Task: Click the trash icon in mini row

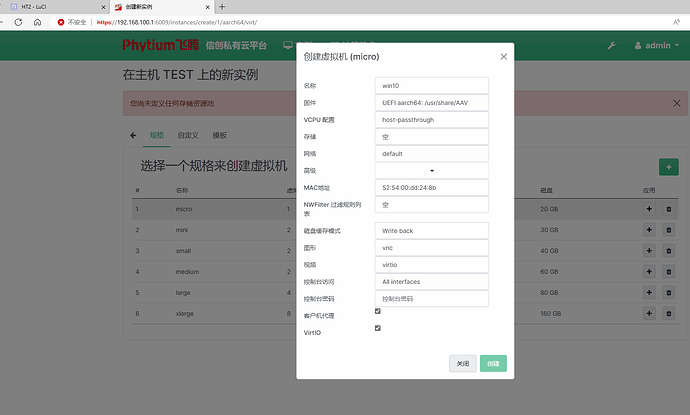Action: coord(669,230)
